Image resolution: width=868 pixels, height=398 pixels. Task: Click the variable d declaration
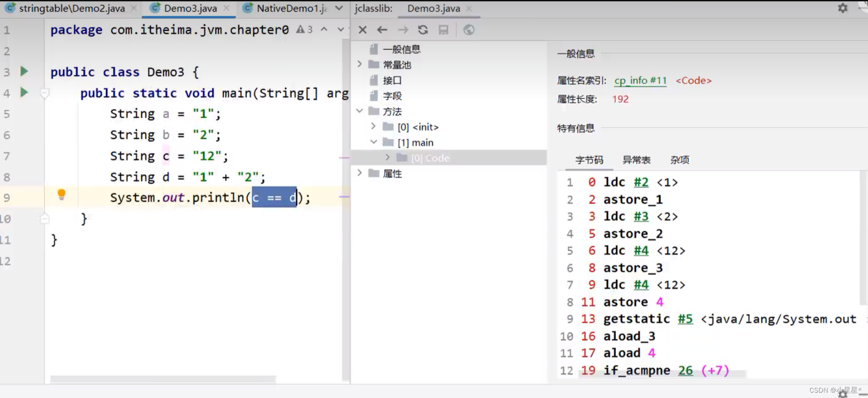166,177
